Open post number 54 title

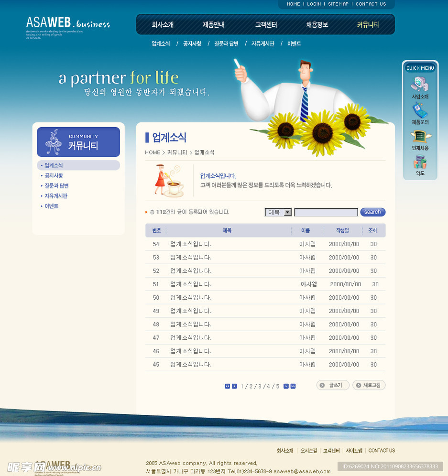(x=191, y=244)
